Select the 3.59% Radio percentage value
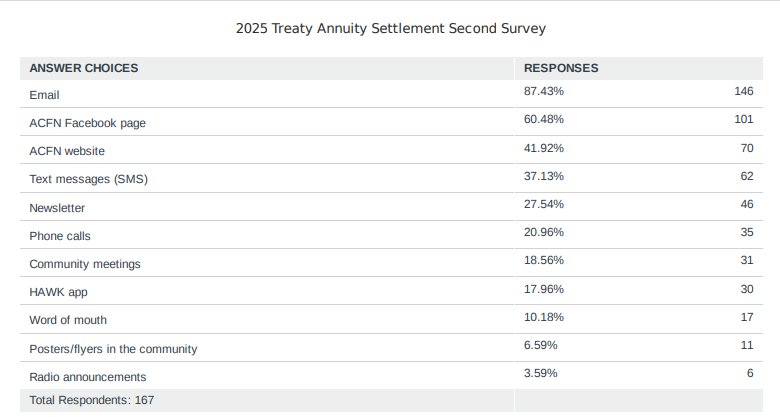The height and width of the screenshot is (417, 780). click(x=541, y=373)
